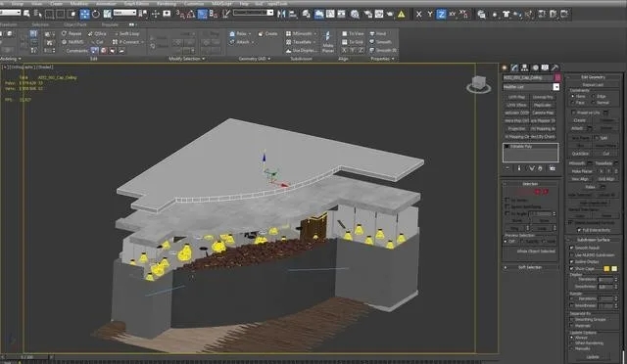627x364 pixels.
Task: Click the highlighted Z axis constraint button
Action: tap(441, 15)
